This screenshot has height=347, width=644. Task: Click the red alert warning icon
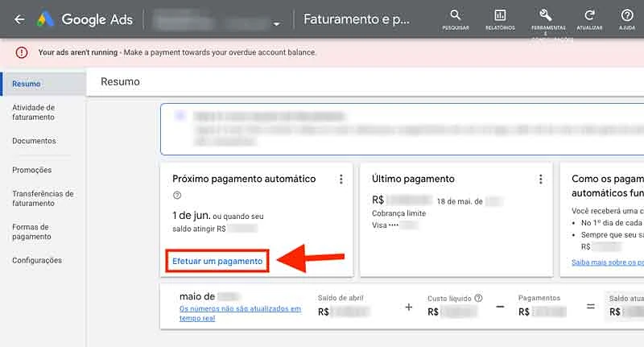tap(22, 52)
